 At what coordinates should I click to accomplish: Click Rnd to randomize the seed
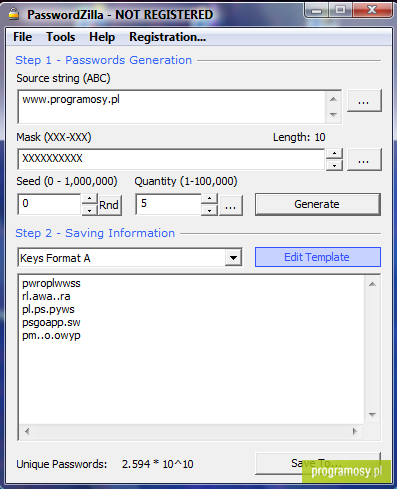click(109, 205)
